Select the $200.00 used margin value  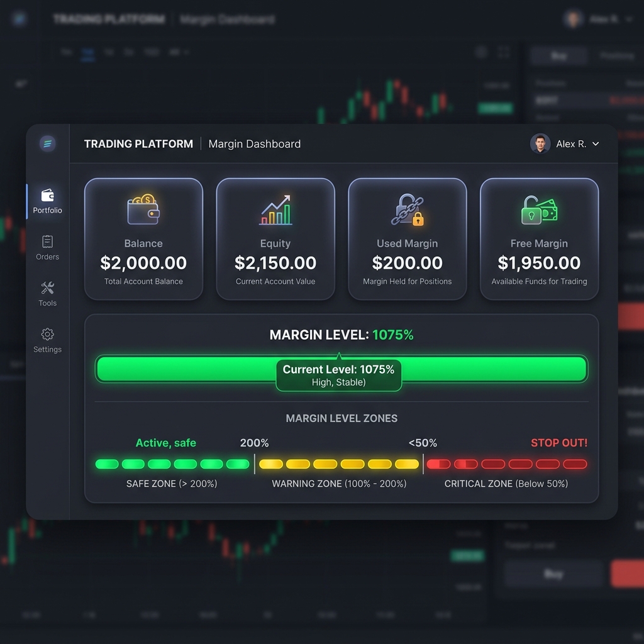tap(408, 263)
